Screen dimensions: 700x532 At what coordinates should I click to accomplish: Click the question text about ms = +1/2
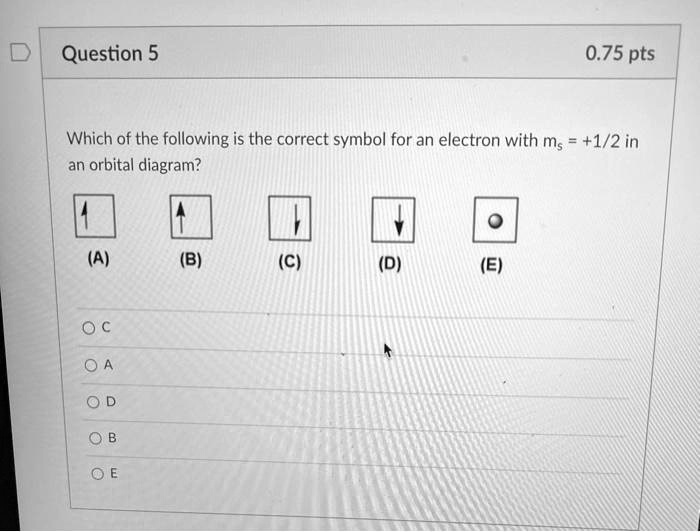[x=353, y=152]
